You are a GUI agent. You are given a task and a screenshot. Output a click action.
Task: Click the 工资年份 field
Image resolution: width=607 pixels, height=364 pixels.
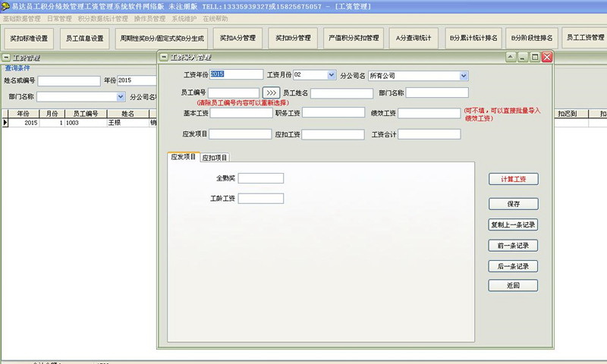[236, 74]
